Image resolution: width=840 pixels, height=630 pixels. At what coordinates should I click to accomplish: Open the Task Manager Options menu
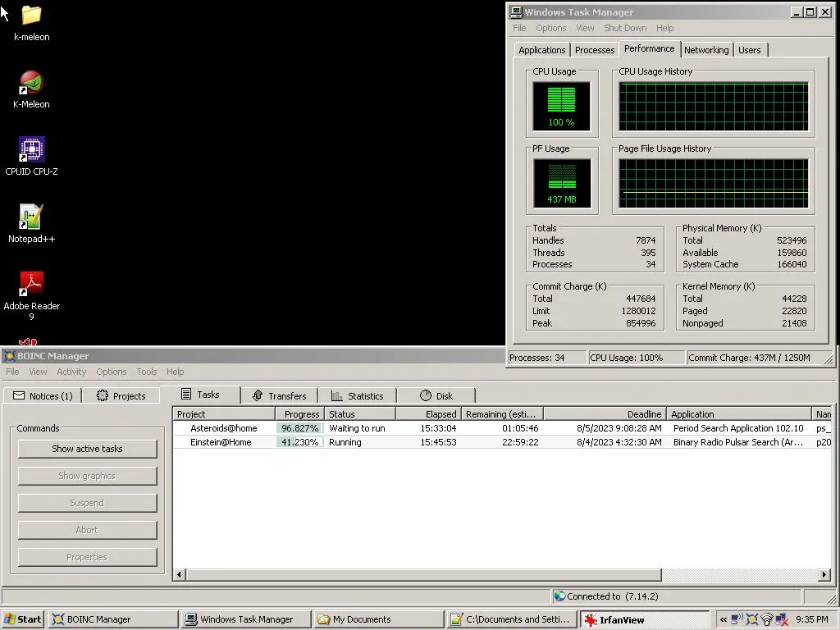550,28
